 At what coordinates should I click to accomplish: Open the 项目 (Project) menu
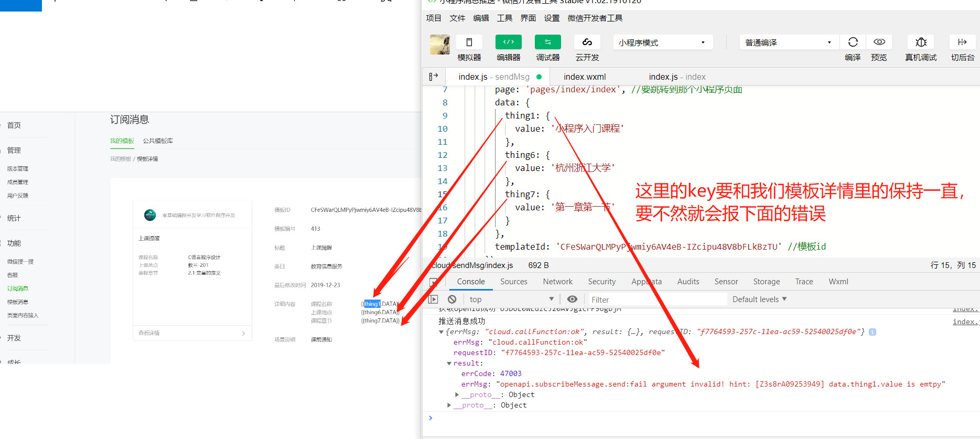tap(434, 18)
